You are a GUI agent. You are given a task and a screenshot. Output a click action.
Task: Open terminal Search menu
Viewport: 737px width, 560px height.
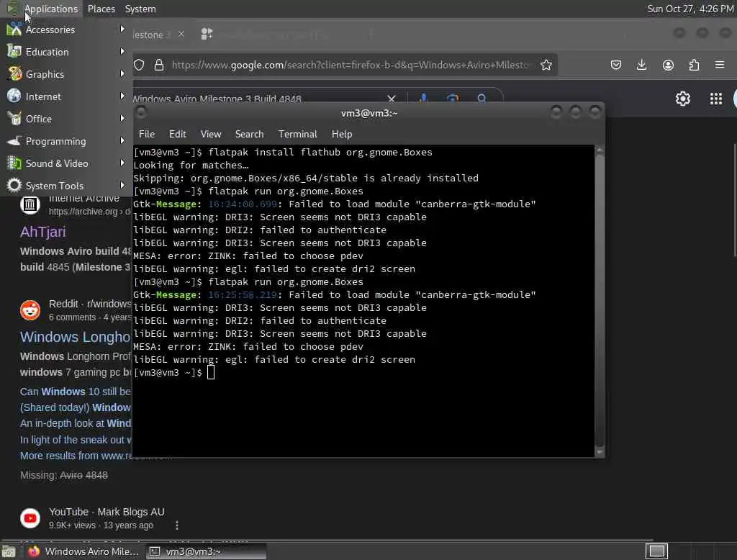tap(249, 134)
